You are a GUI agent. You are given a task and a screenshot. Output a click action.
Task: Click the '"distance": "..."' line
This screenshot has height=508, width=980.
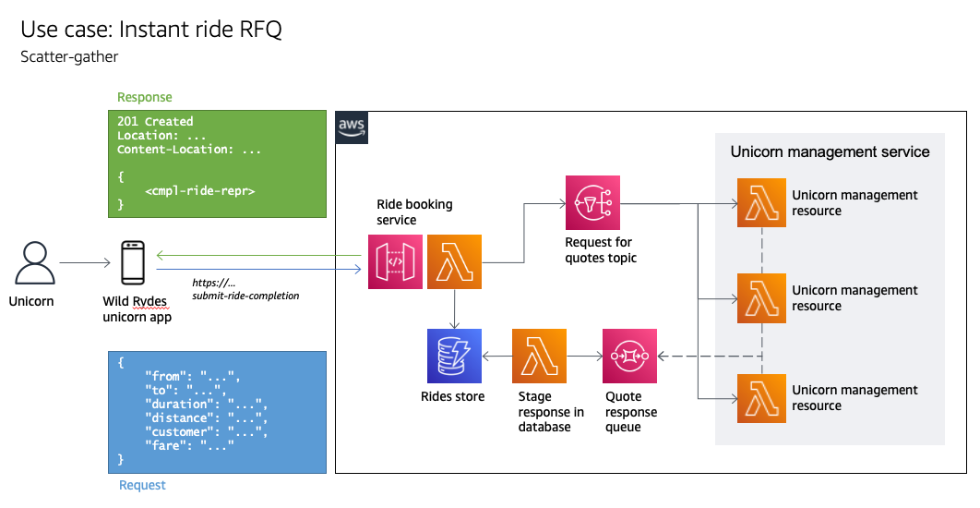[207, 417]
